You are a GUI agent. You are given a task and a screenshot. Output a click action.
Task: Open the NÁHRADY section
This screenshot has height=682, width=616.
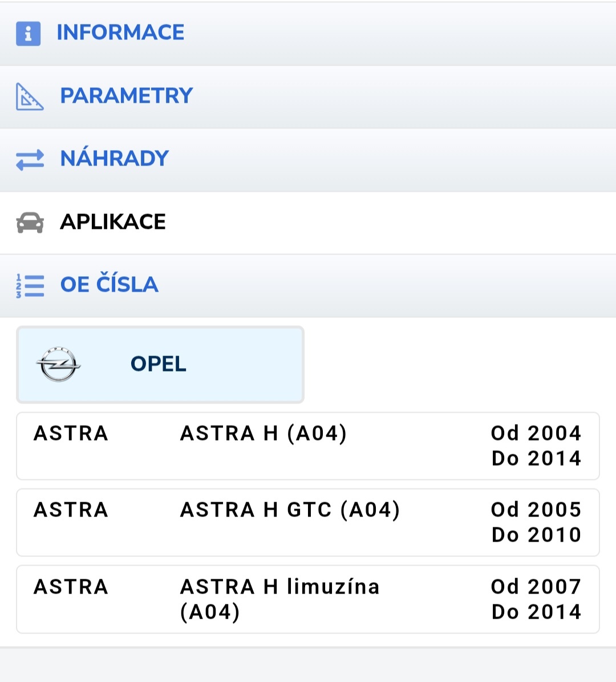point(115,159)
